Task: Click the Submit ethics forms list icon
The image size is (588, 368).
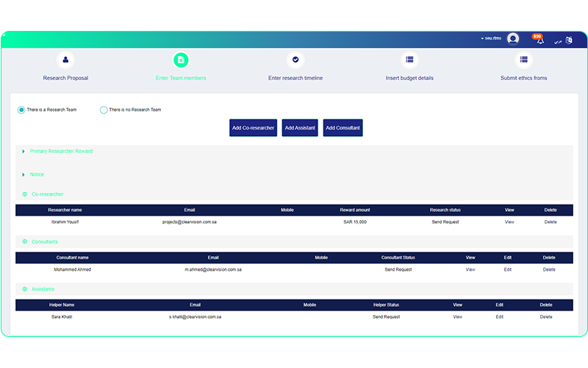Action: pyautogui.click(x=523, y=60)
